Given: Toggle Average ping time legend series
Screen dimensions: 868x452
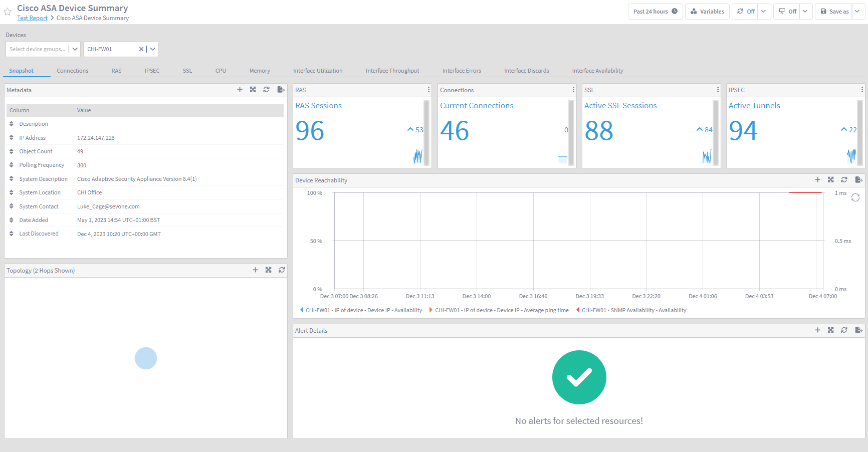Looking at the screenshot, I should click(499, 310).
